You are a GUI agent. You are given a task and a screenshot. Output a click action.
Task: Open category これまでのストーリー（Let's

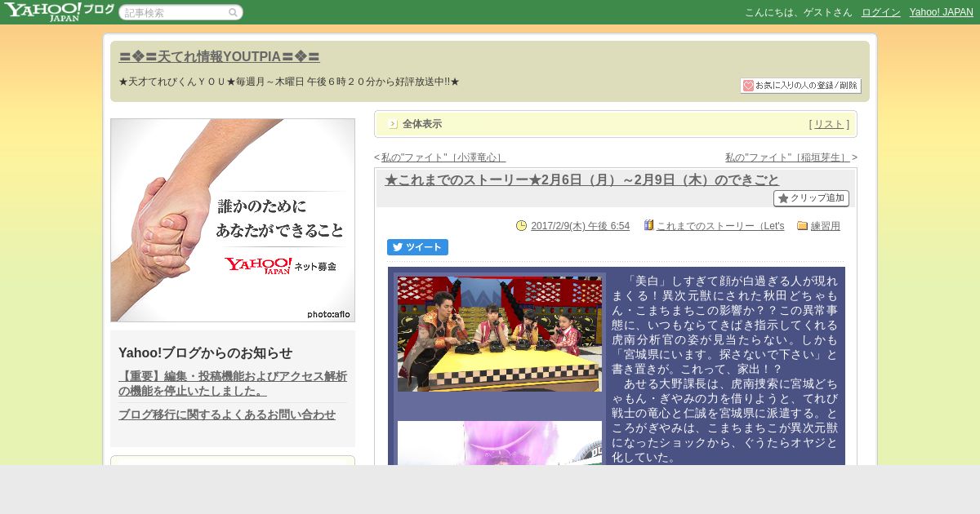720,226
